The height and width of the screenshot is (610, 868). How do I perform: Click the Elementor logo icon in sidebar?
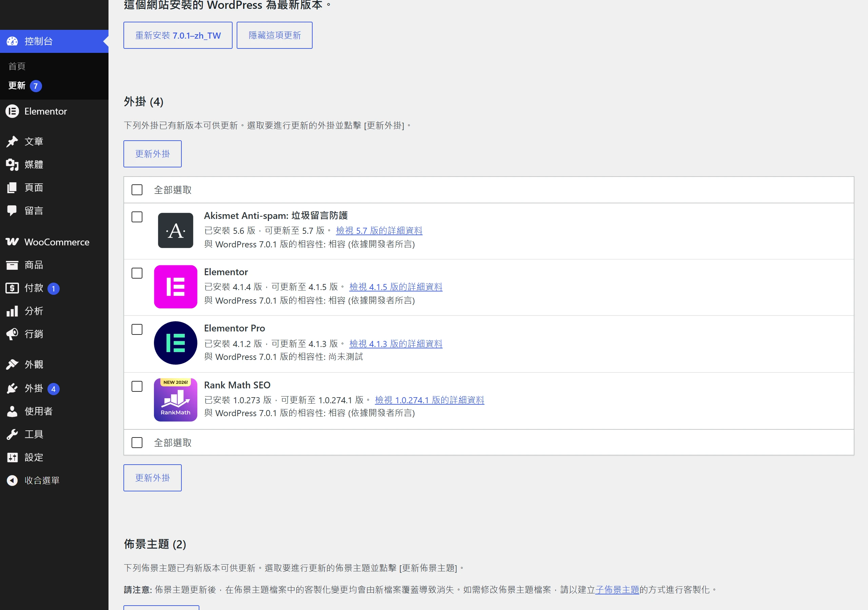(x=12, y=111)
